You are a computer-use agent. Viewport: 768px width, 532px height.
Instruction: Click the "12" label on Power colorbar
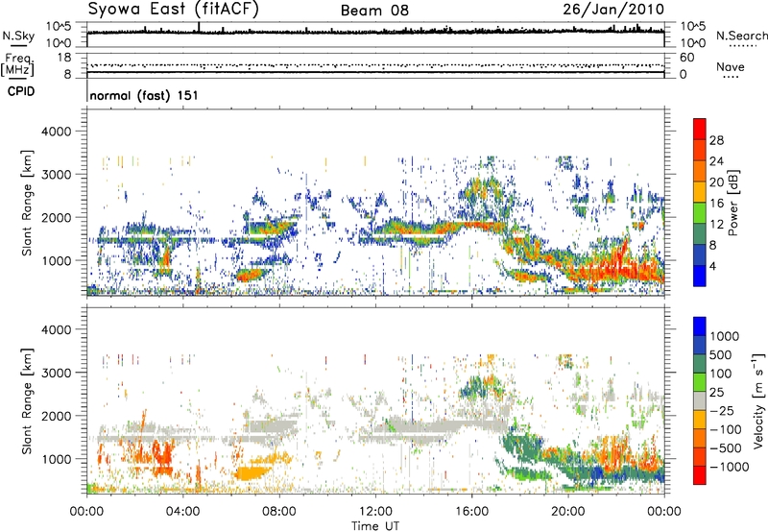pos(716,225)
